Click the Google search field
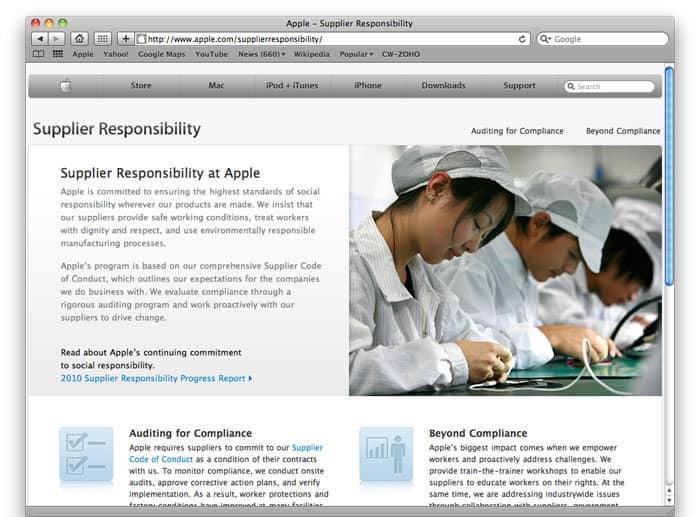Viewport: 700px width, 517px height. click(603, 39)
